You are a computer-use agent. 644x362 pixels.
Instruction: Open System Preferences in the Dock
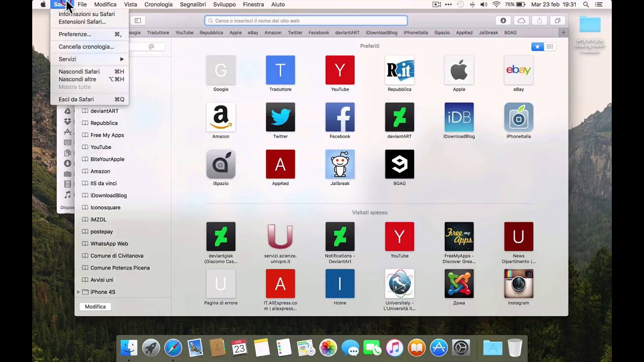coord(461,347)
